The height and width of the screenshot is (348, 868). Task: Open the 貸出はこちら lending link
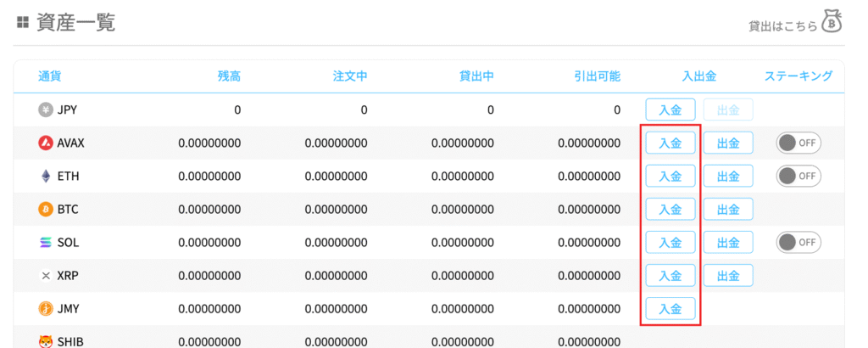pos(782,26)
